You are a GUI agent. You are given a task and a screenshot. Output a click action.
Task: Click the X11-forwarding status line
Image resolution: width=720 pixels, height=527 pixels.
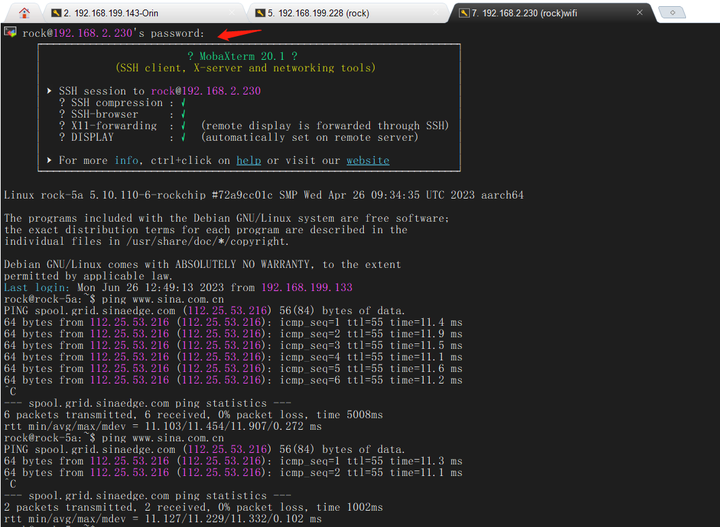pos(253,126)
